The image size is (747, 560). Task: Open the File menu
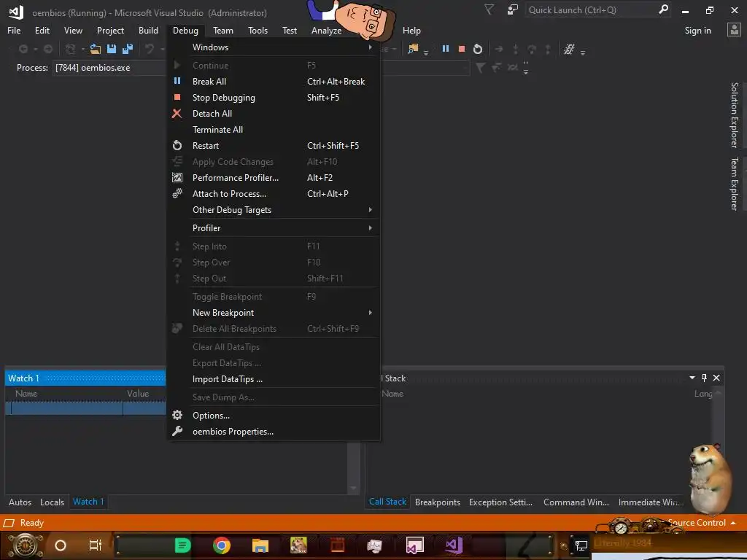tap(14, 31)
